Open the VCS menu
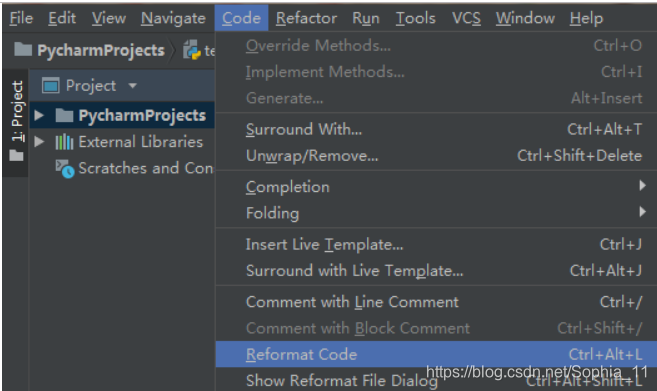The image size is (657, 391). [x=466, y=18]
